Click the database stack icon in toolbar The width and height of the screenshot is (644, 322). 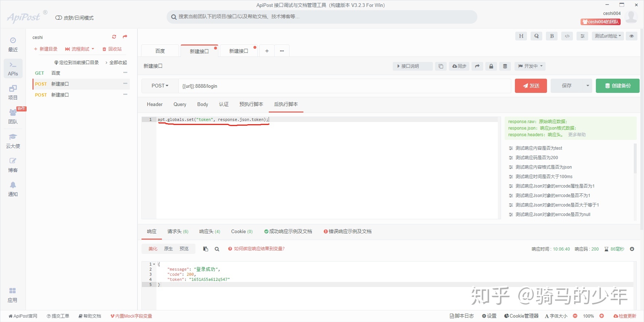505,66
